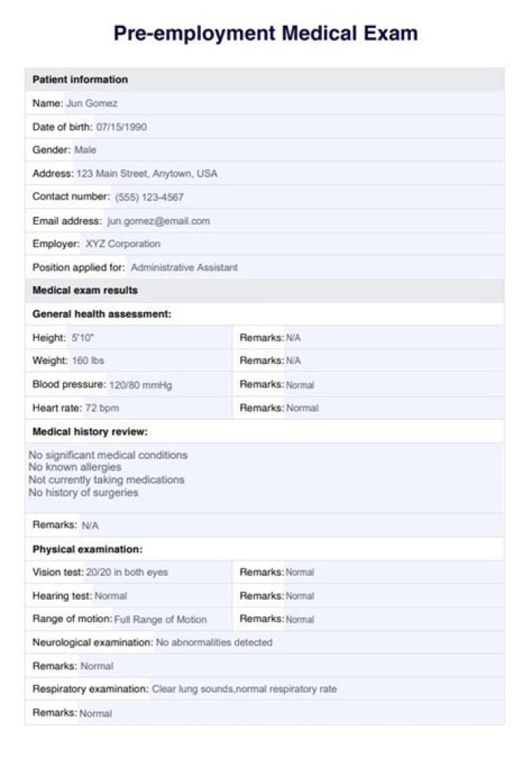532x758 pixels.
Task: Select the Email address field
Action: (x=159, y=221)
